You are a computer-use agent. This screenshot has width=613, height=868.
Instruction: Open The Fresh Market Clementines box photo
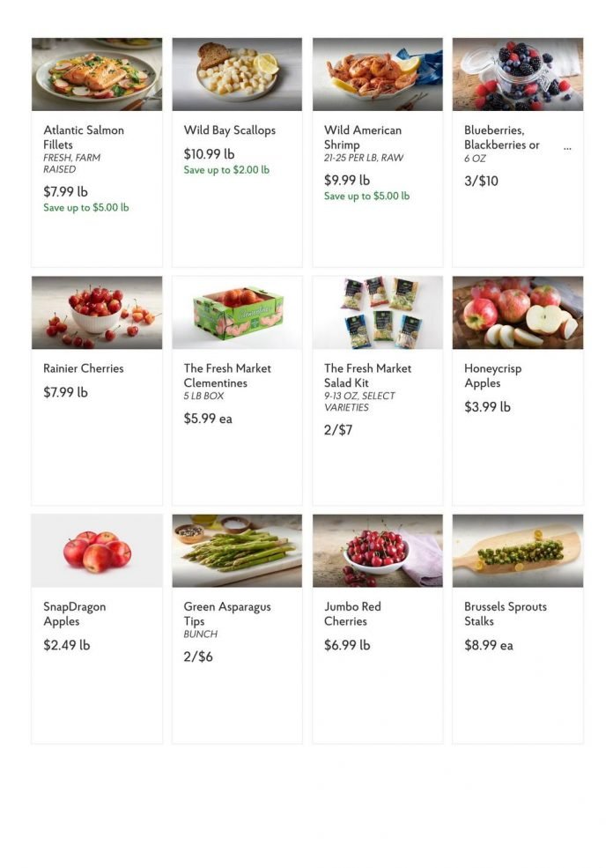point(238,312)
